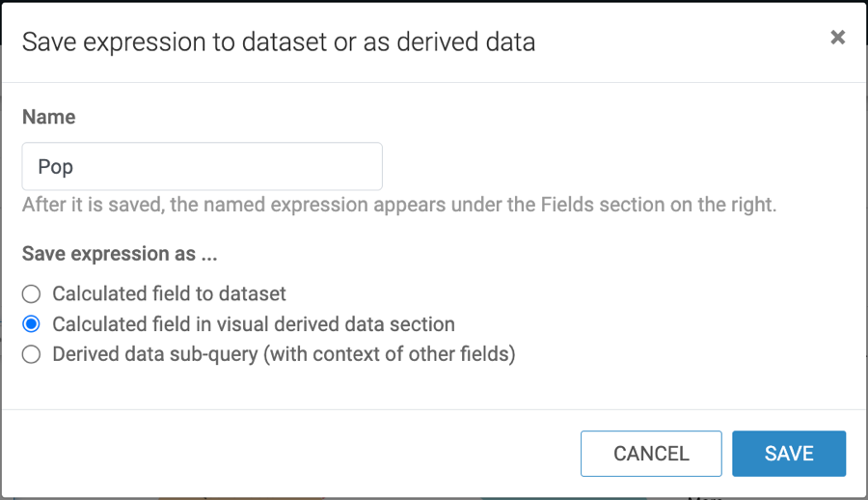
Task: Click the Name input field
Action: point(203,167)
